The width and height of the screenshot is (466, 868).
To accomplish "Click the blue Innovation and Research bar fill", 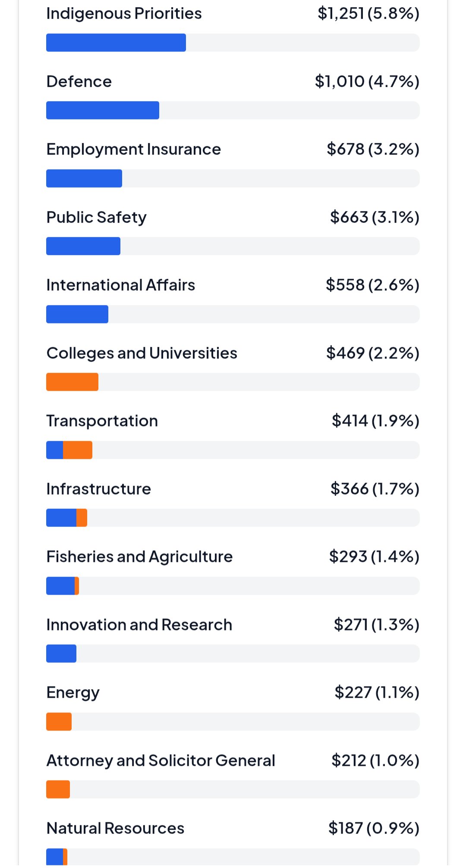I will (x=61, y=654).
